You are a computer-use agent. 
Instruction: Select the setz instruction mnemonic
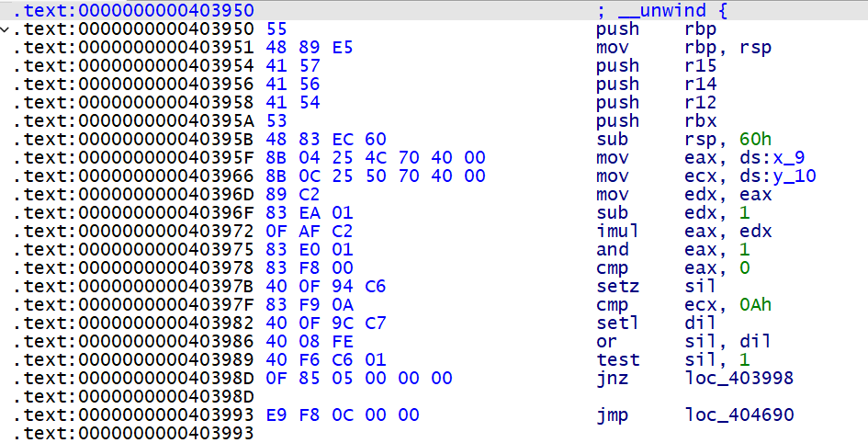(617, 287)
